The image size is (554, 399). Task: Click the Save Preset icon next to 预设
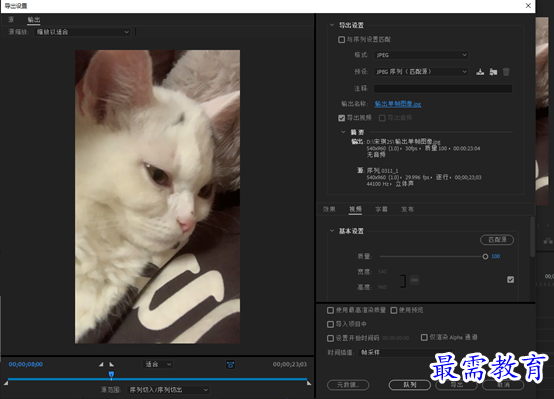(480, 72)
